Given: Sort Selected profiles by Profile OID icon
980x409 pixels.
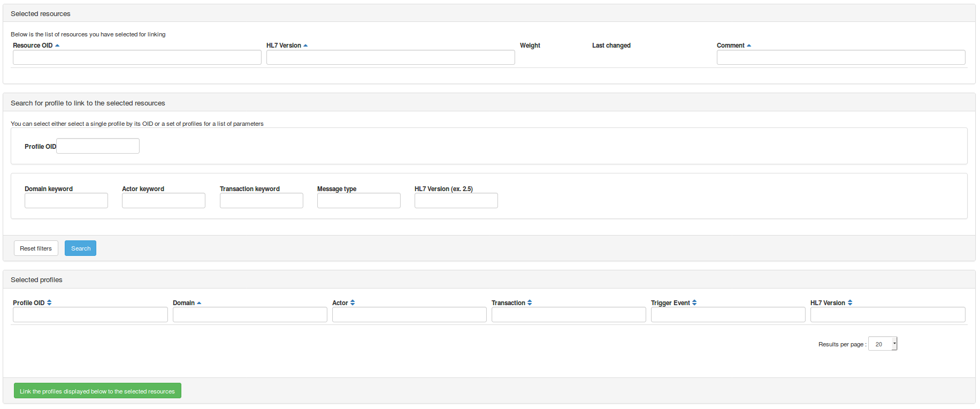Looking at the screenshot, I should tap(49, 302).
